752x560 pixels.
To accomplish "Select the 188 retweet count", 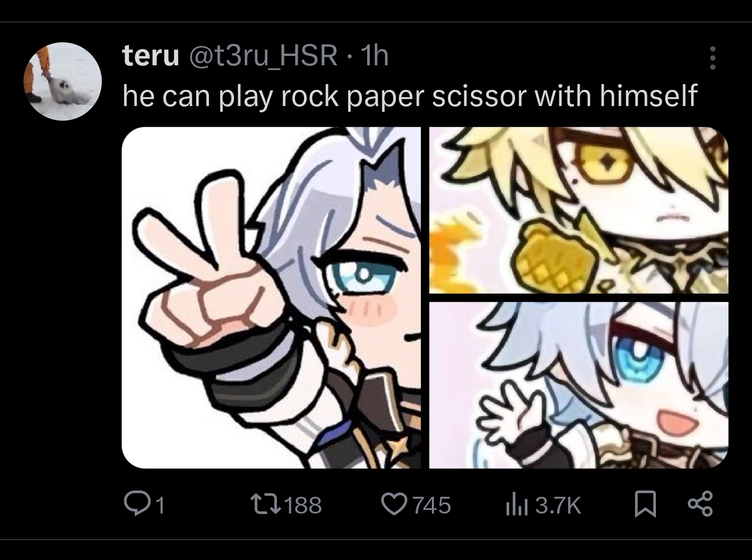I will pos(303,505).
